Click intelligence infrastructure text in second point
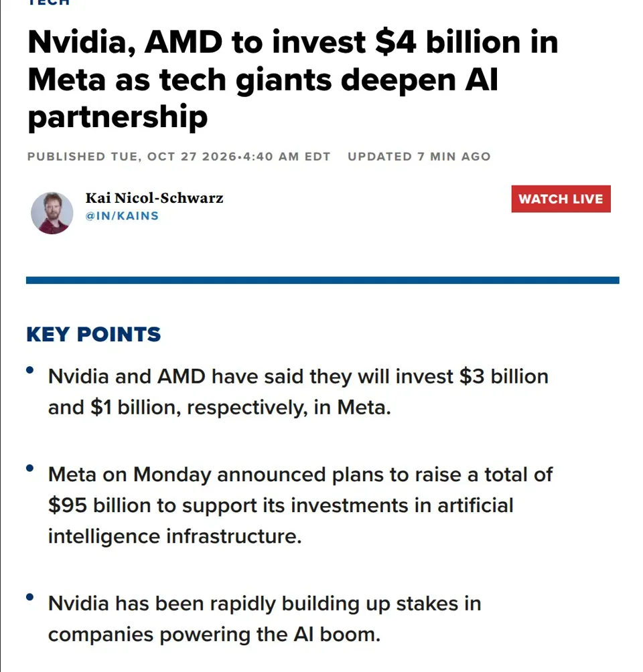 tap(175, 536)
